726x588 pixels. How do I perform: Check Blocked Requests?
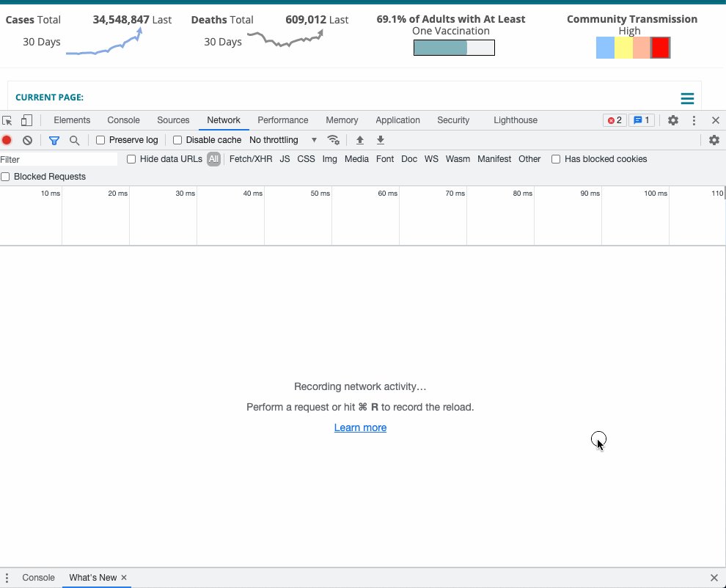(5, 177)
